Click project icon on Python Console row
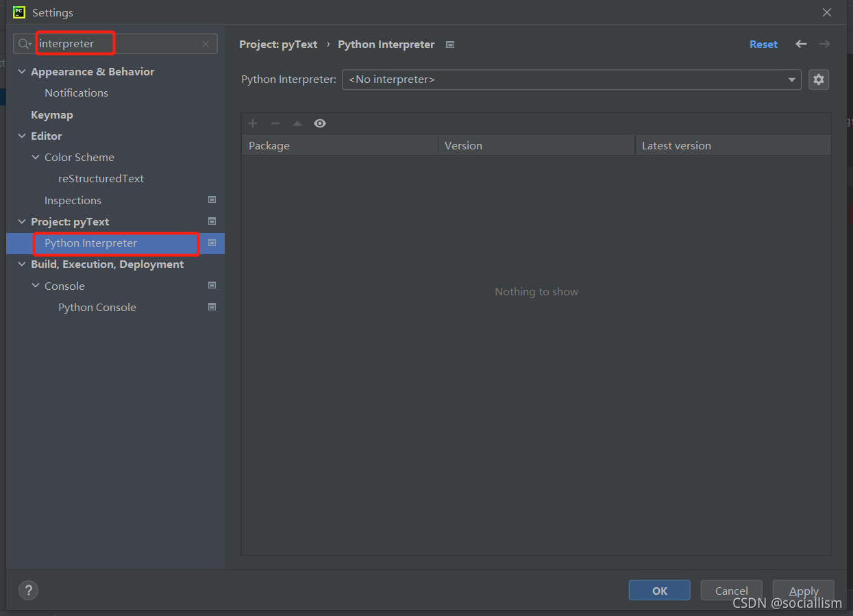 [212, 306]
